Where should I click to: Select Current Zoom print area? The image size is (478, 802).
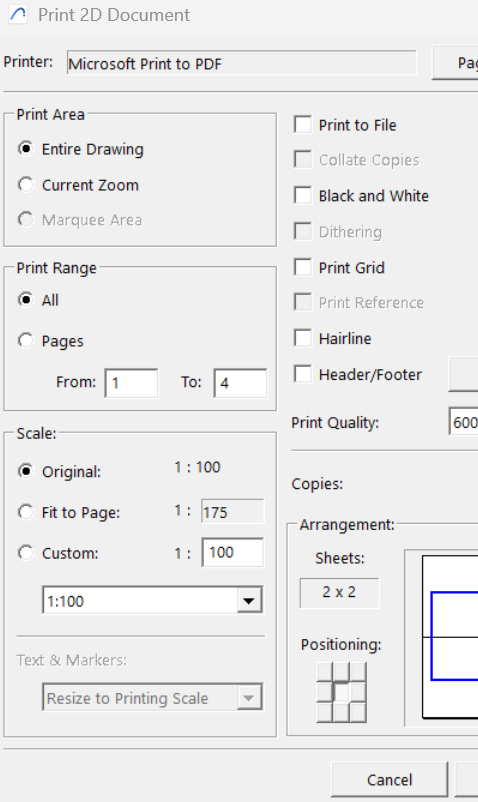pos(26,185)
